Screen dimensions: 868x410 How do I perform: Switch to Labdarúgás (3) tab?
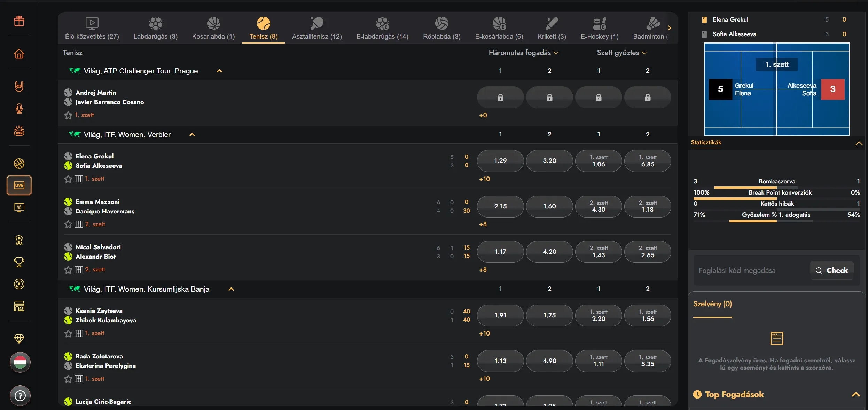pyautogui.click(x=156, y=29)
